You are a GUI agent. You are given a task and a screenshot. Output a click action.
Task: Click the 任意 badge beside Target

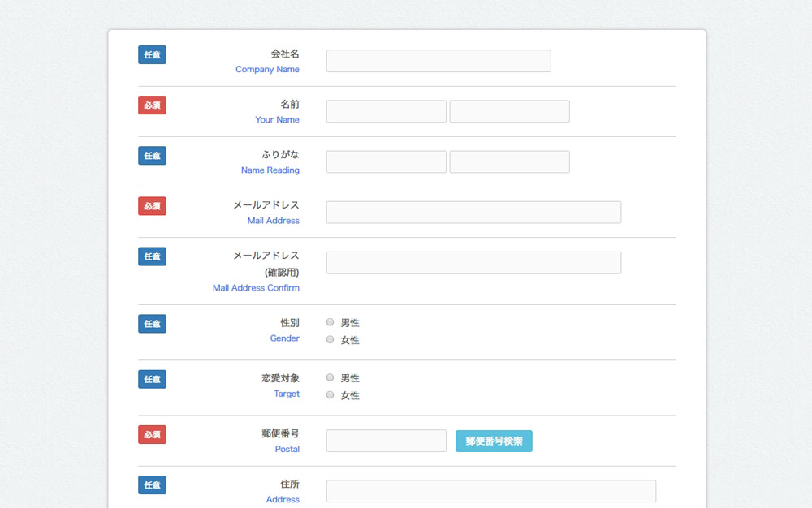153,379
